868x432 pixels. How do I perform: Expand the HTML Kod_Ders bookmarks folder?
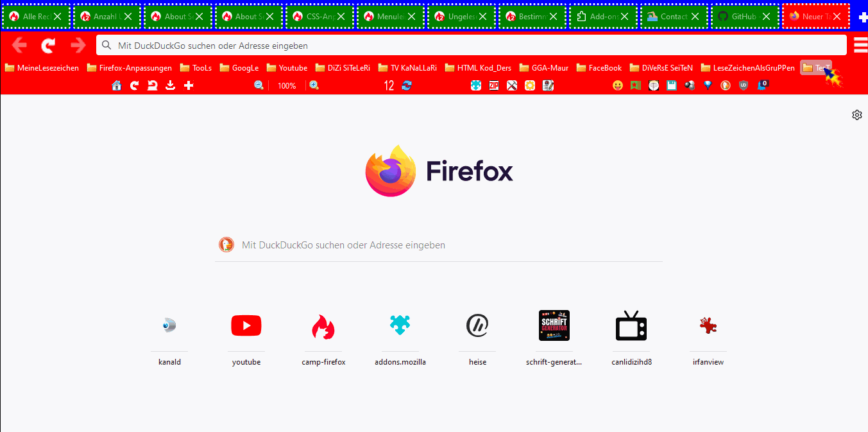[478, 67]
